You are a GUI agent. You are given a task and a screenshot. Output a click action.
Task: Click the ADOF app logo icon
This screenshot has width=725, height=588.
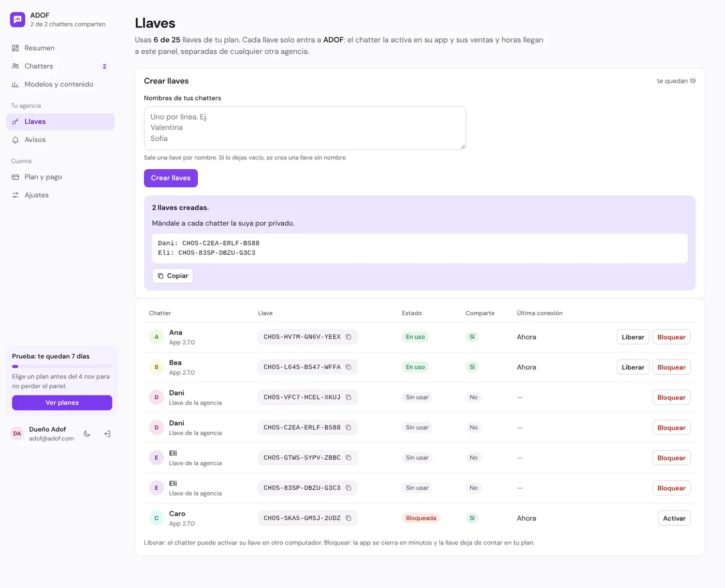coord(18,20)
